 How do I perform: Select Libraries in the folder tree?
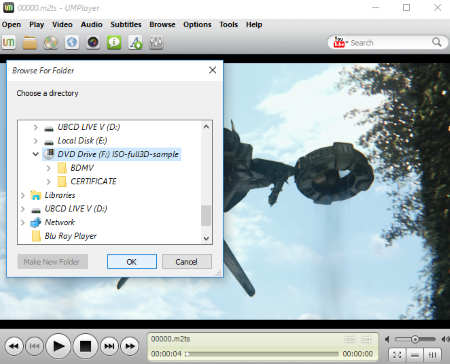tap(60, 195)
